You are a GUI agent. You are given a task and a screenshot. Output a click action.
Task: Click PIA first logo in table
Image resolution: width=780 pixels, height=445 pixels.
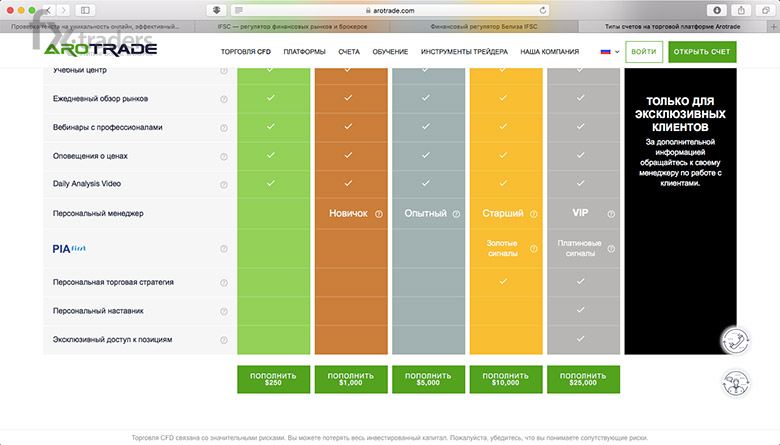point(69,249)
